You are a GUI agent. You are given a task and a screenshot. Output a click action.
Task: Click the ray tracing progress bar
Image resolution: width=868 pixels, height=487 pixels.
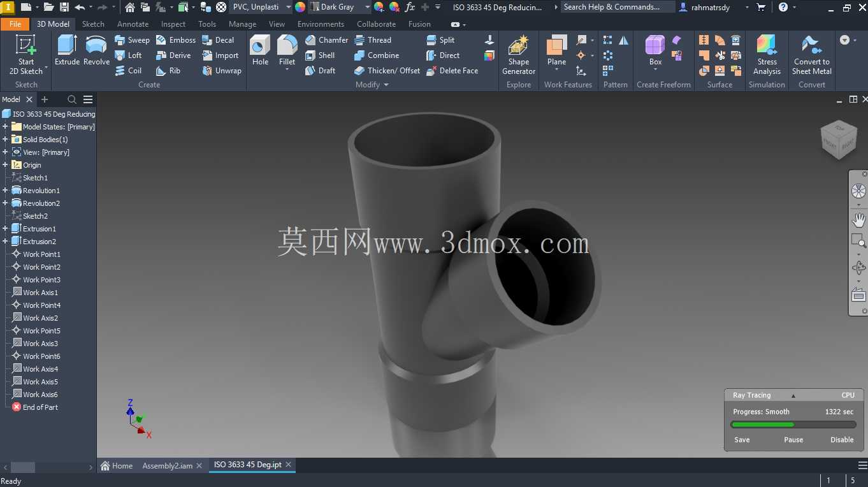click(x=793, y=425)
